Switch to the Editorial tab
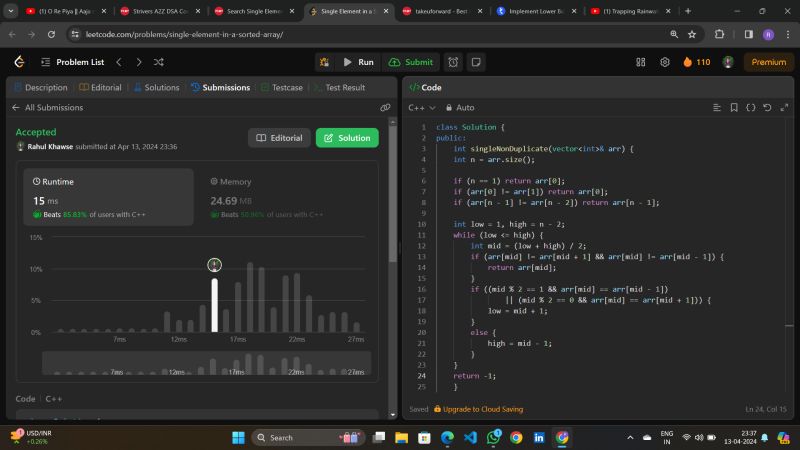800x450 pixels. coord(101,87)
